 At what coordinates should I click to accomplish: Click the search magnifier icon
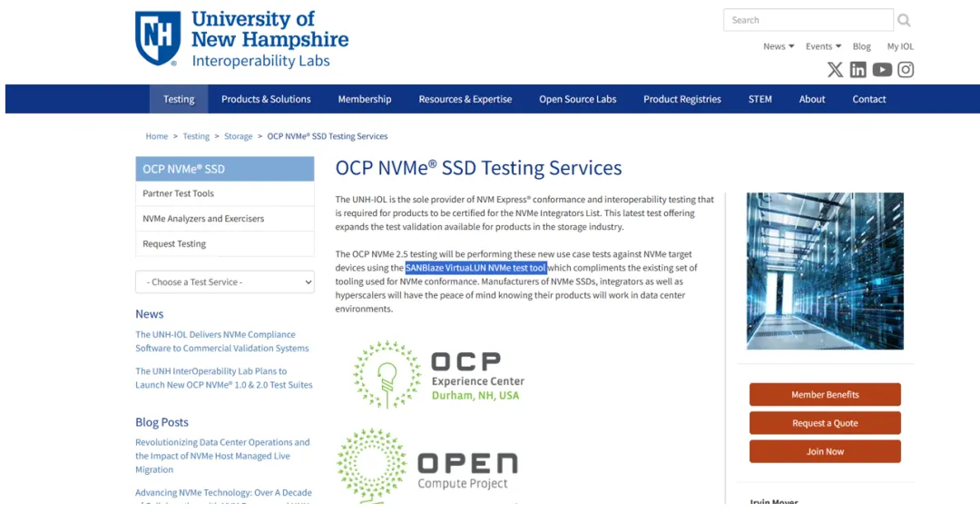(x=904, y=20)
